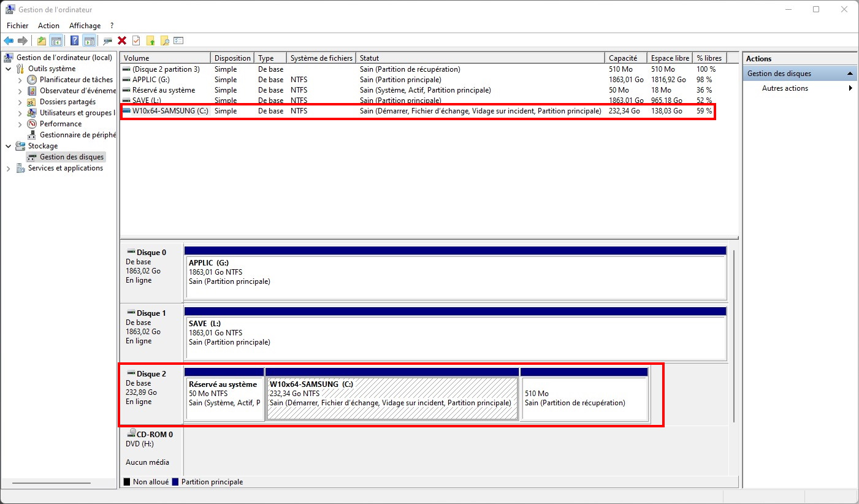Open the Affichage menu
Image resolution: width=859 pixels, height=504 pixels.
(85, 26)
